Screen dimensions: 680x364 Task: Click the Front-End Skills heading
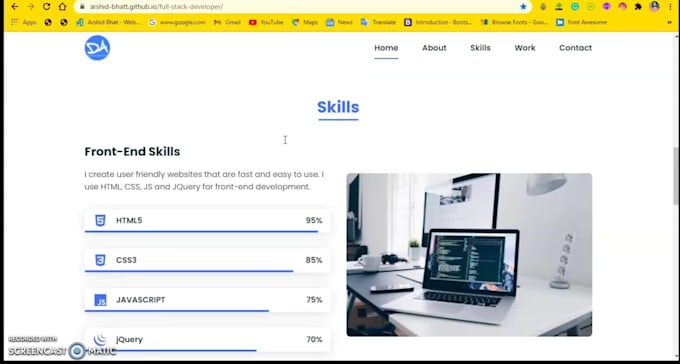click(x=132, y=151)
